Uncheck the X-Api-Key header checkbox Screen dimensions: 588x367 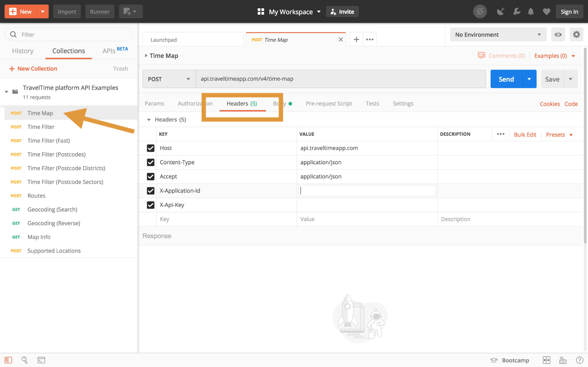point(150,205)
